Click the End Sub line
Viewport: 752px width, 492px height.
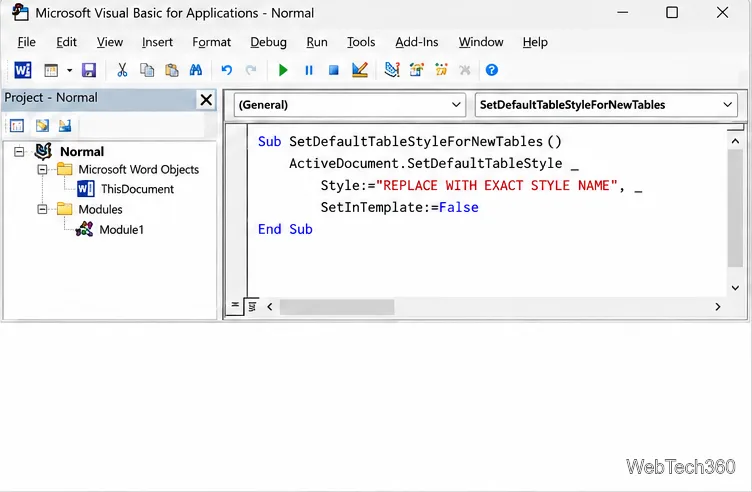(285, 229)
